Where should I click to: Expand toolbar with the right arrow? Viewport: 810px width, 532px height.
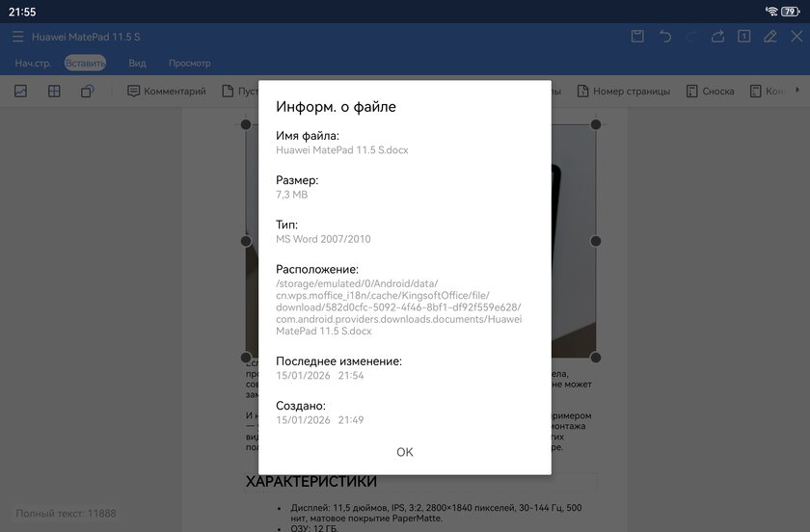pos(797,90)
